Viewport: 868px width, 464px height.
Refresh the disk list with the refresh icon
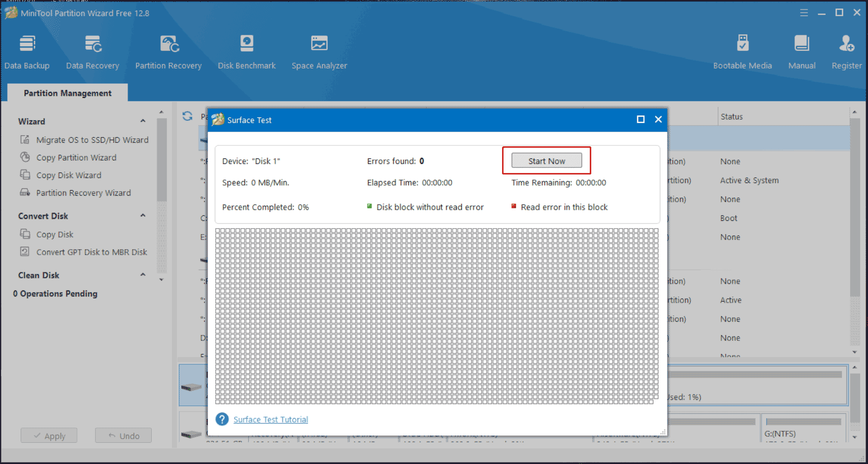(x=188, y=116)
